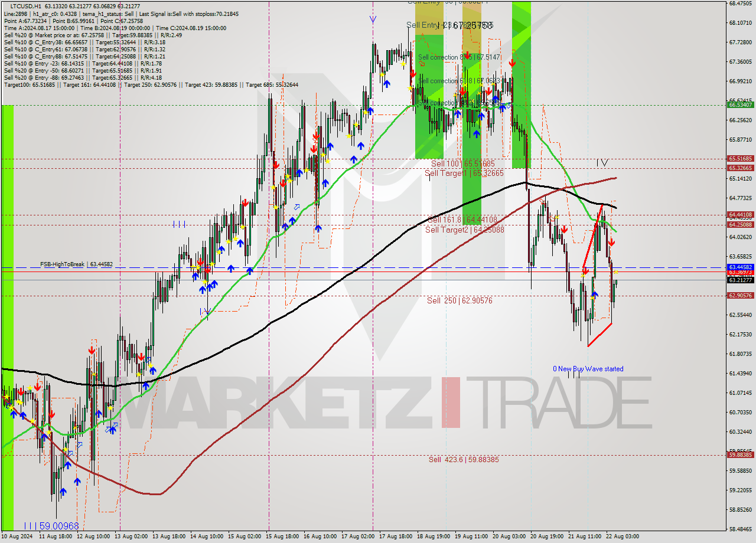The width and height of the screenshot is (756, 543).
Task: Click the 63.44582 price tag on axis
Action: point(740,267)
